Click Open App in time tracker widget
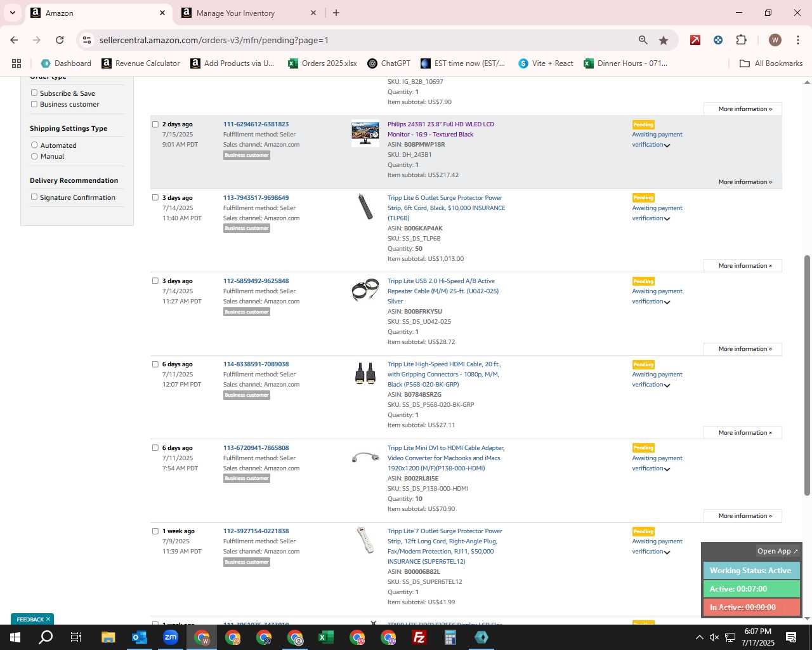Viewport: 812px width, 650px height. click(778, 551)
